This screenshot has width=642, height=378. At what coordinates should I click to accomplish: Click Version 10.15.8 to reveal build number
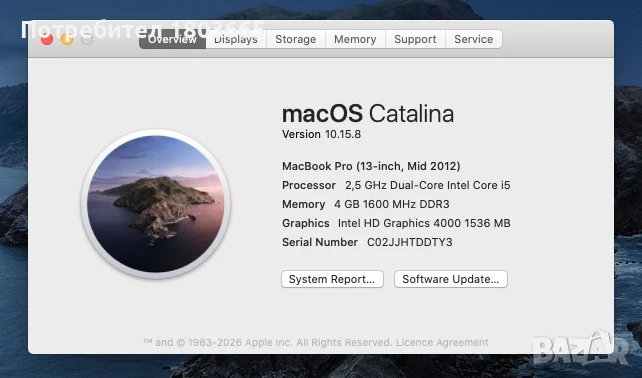(321, 134)
